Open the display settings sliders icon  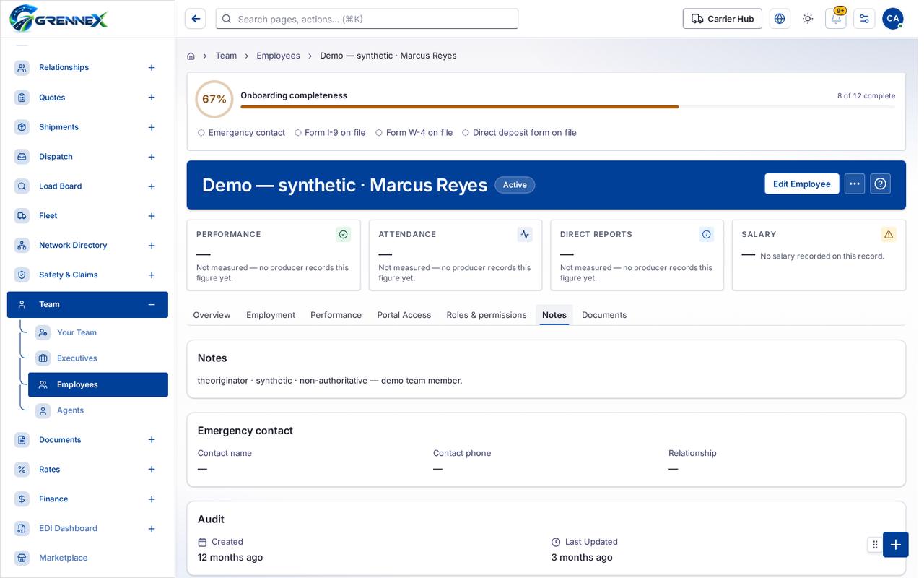coord(864,19)
